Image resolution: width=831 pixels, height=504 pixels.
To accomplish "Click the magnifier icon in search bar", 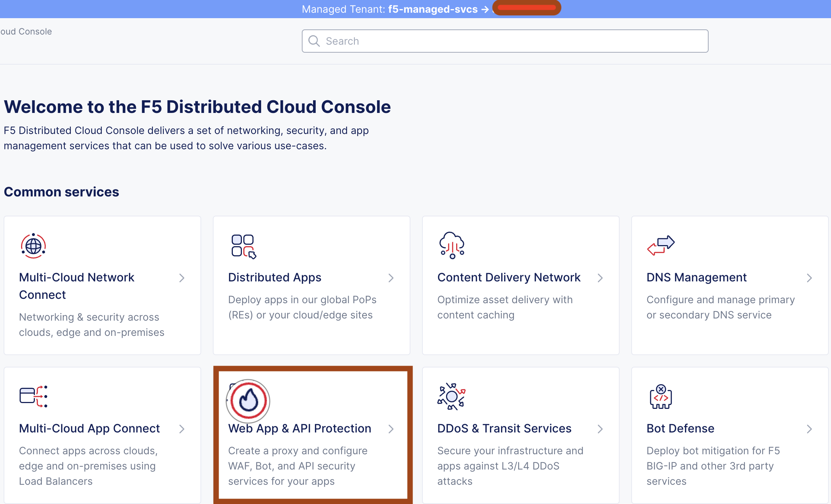I will 314,41.
